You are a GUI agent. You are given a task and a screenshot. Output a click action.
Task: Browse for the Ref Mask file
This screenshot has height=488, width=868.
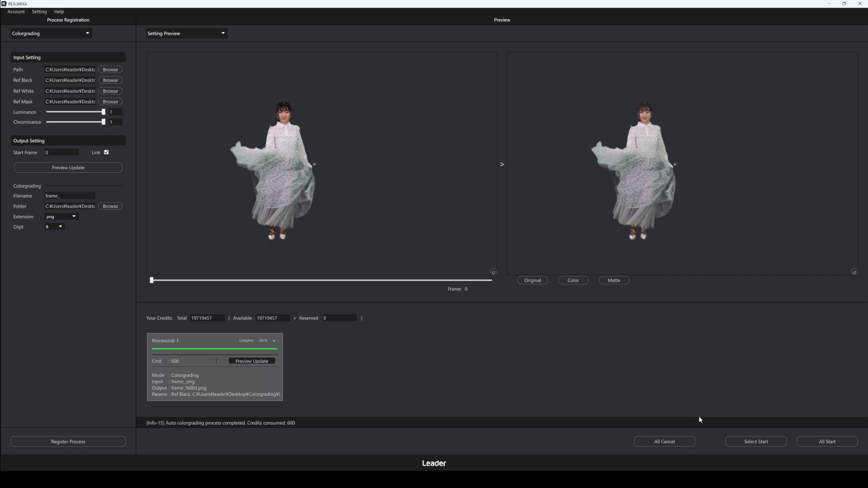pos(110,102)
